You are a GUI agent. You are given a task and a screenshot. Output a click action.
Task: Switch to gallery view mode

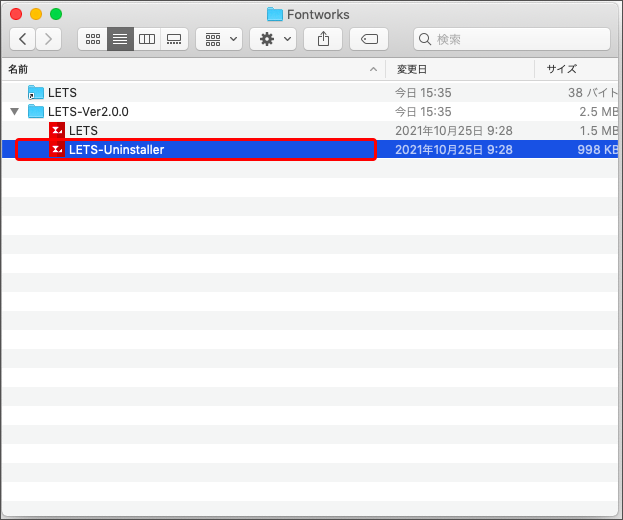174,39
